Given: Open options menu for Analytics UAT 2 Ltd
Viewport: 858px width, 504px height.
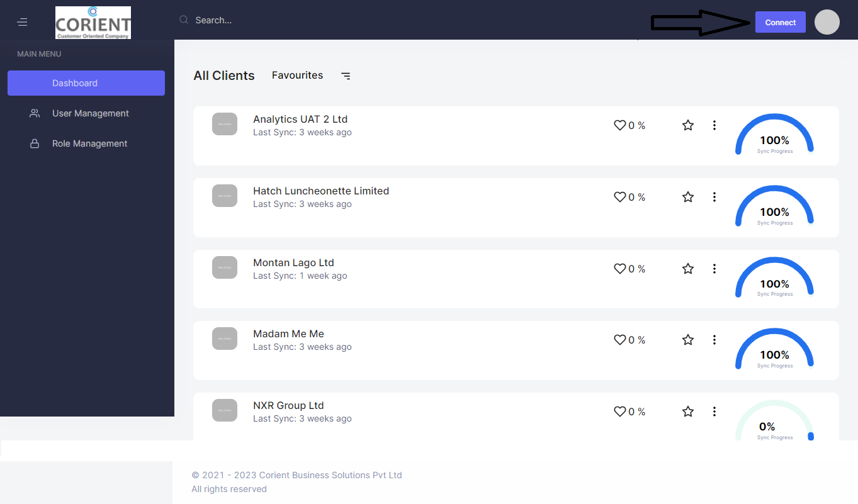Looking at the screenshot, I should (x=714, y=125).
